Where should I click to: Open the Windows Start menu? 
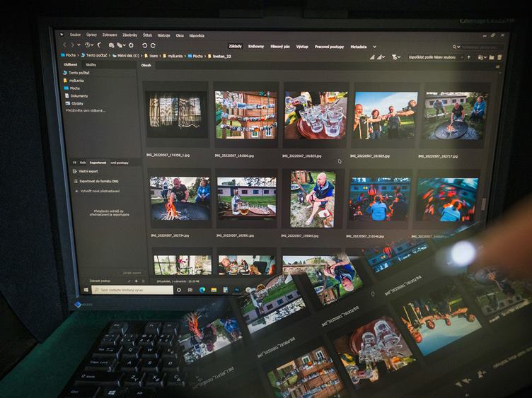tap(86, 290)
